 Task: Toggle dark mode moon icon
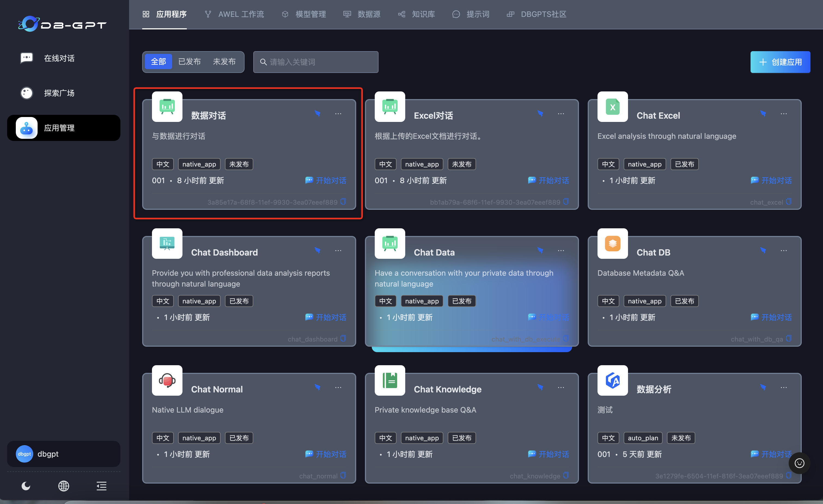click(26, 486)
